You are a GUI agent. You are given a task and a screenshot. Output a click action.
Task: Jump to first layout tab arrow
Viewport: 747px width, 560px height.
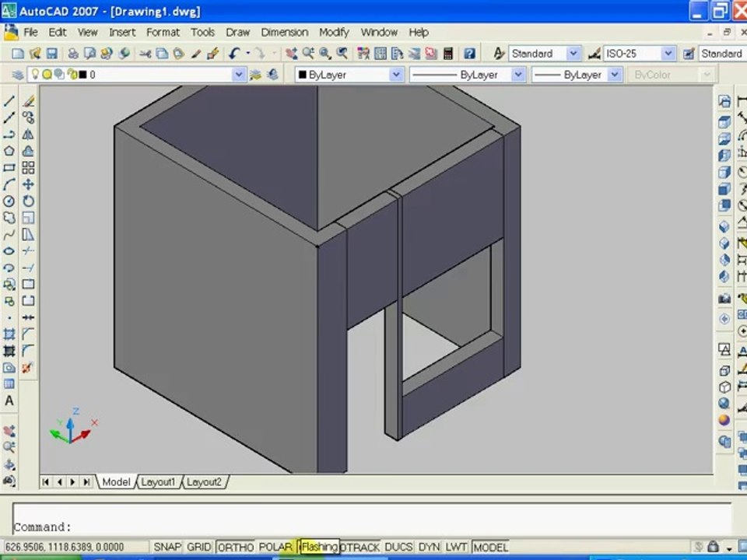(46, 482)
